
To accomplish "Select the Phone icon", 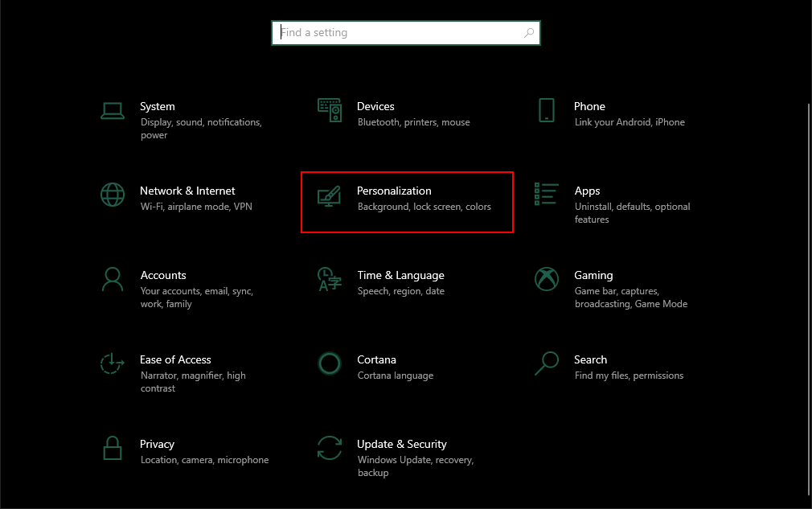I will coord(547,110).
